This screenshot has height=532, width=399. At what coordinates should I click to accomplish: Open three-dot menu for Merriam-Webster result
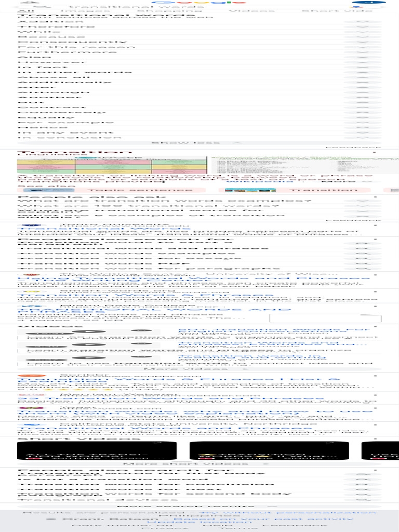[375, 395]
